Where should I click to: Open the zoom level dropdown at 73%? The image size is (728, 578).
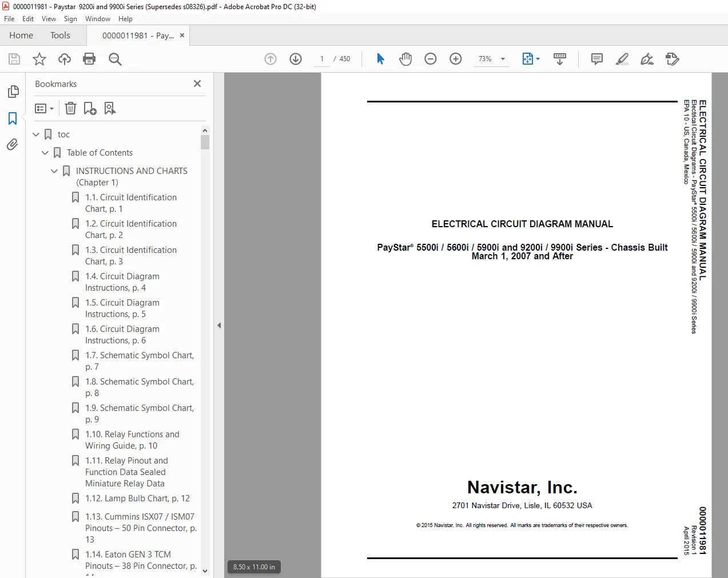click(x=492, y=59)
